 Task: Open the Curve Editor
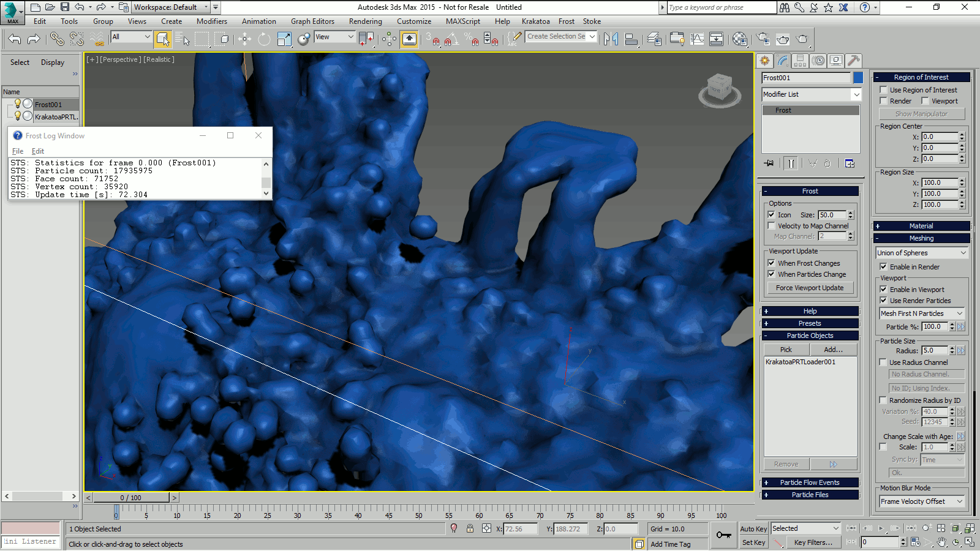[697, 39]
